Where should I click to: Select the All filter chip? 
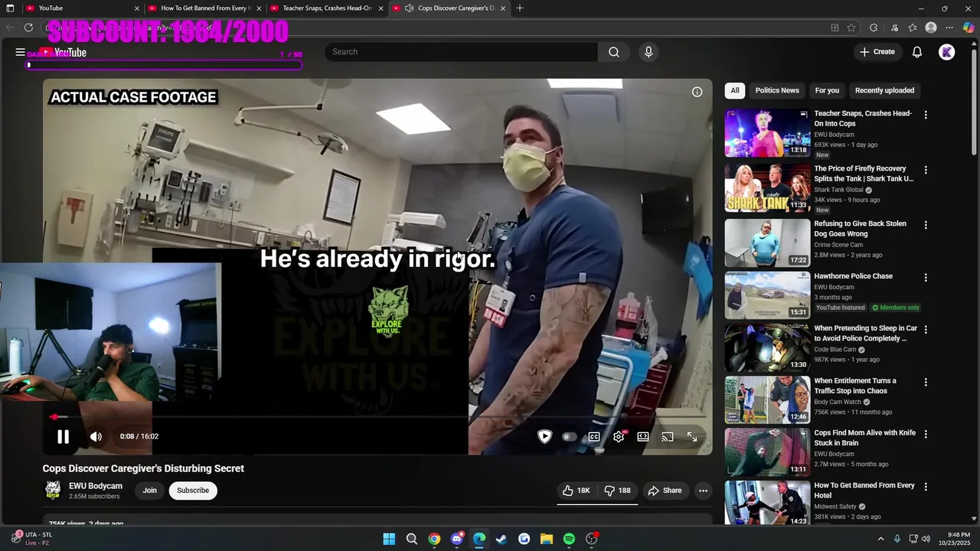coord(734,90)
